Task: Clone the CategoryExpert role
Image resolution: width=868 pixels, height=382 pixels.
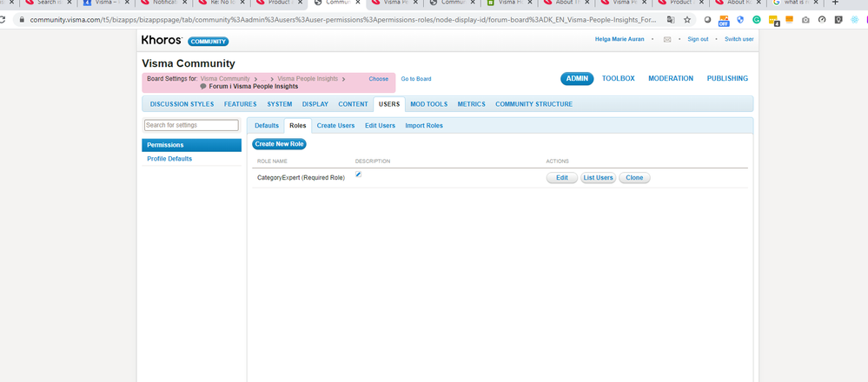Action: point(634,178)
